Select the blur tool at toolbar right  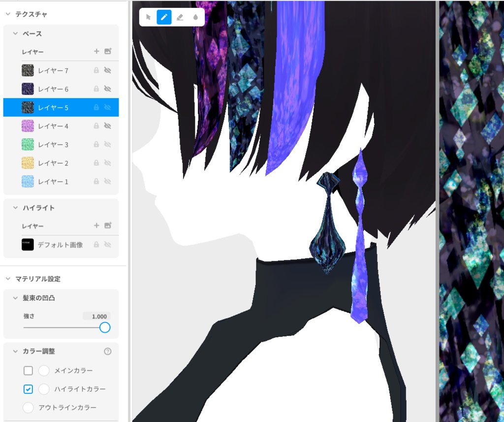pyautogui.click(x=195, y=17)
